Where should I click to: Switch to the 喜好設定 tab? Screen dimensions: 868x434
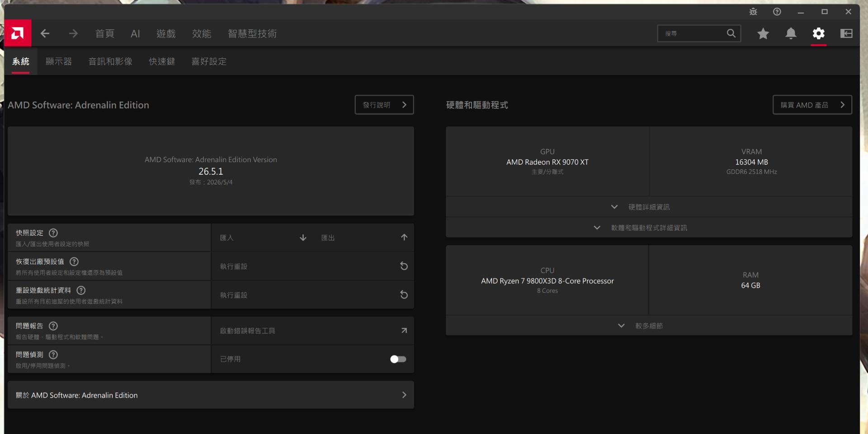(x=209, y=61)
